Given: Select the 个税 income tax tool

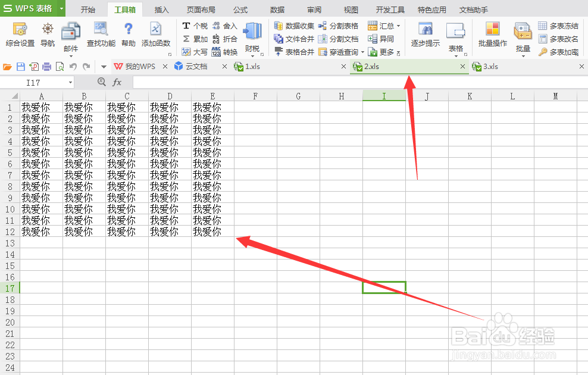Looking at the screenshot, I should (195, 26).
